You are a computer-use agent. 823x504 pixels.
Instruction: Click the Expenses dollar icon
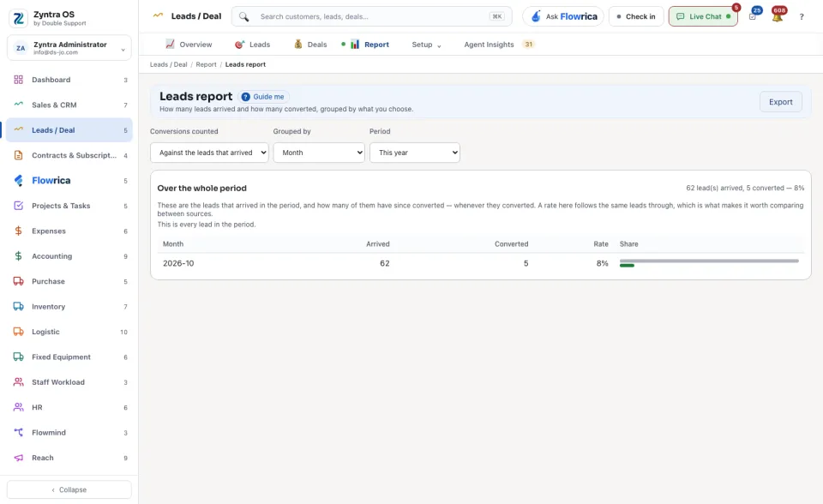click(18, 231)
